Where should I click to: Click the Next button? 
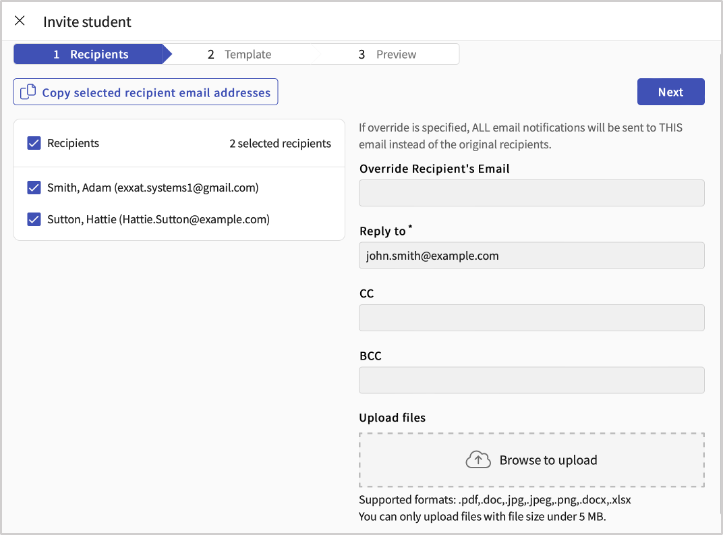point(670,92)
